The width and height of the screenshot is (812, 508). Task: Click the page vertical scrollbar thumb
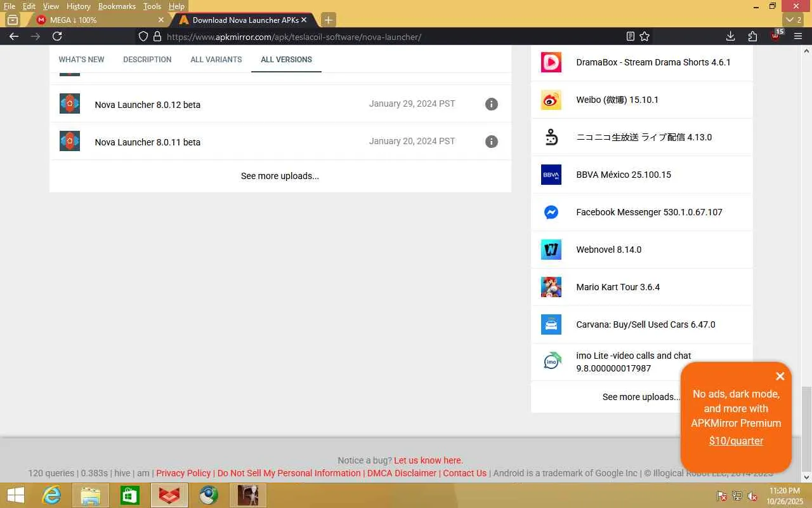(807, 429)
